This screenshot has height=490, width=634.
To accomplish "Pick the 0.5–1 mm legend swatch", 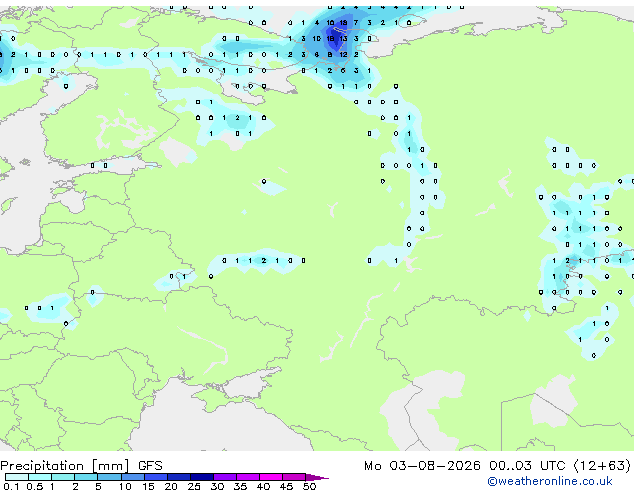I will click(x=40, y=477).
